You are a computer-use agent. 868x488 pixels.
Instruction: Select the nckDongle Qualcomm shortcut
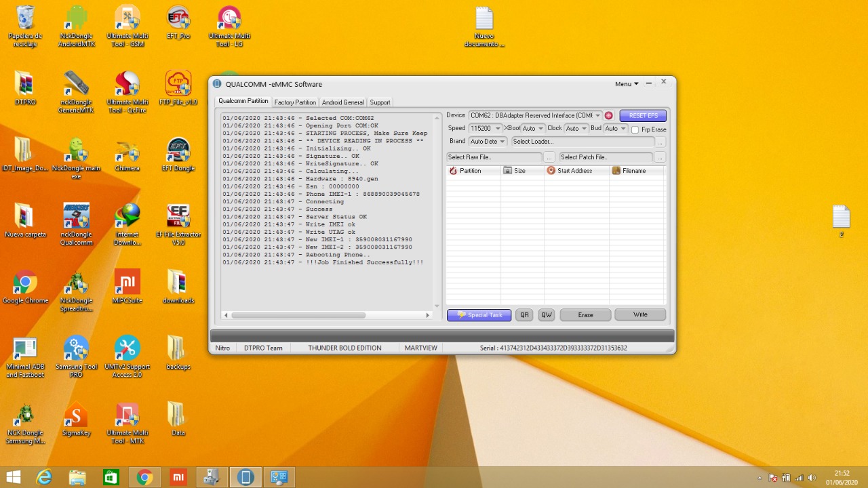tap(77, 225)
